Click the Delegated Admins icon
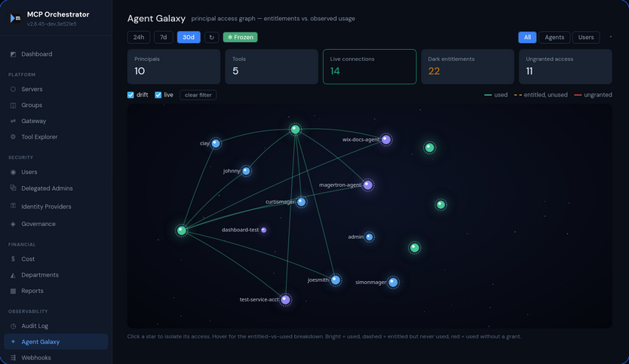 [x=13, y=188]
